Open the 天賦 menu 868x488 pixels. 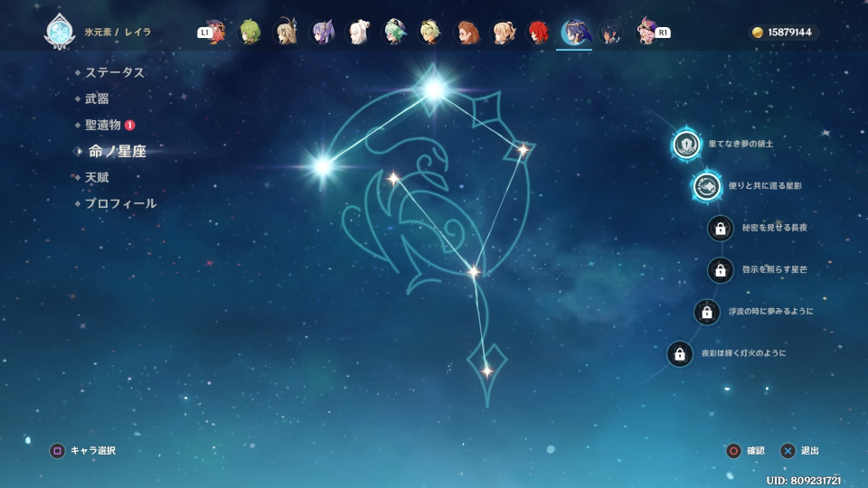[x=97, y=178]
